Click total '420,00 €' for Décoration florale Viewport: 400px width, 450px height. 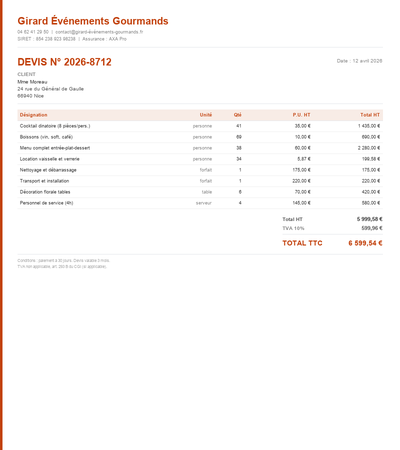(371, 192)
